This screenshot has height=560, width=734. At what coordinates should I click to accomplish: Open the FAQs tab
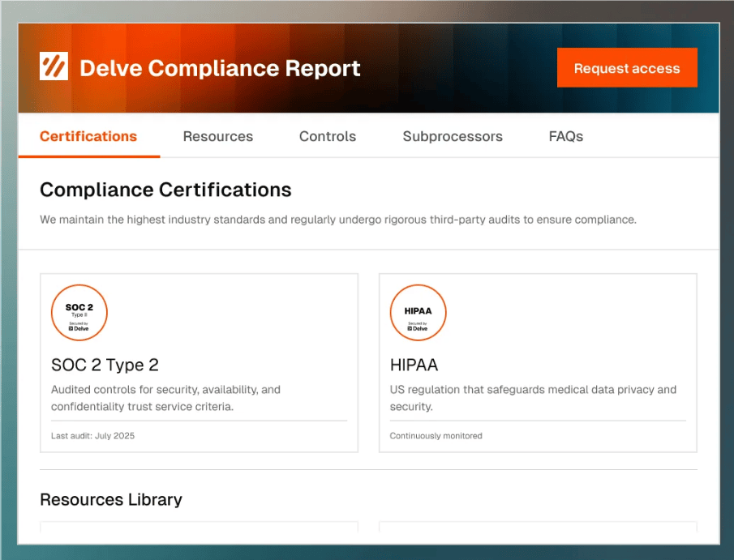click(x=565, y=136)
